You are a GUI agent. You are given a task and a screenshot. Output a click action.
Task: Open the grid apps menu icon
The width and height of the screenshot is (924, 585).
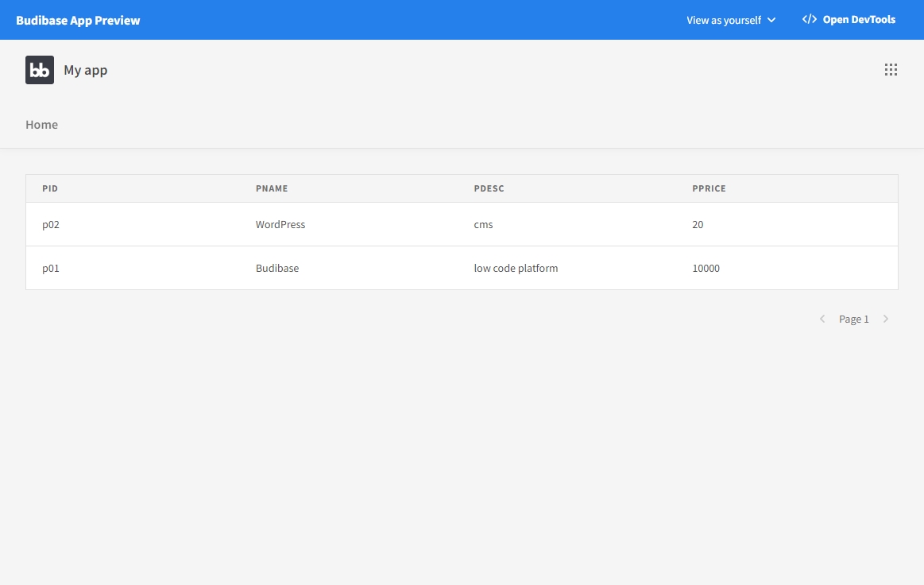(x=891, y=70)
